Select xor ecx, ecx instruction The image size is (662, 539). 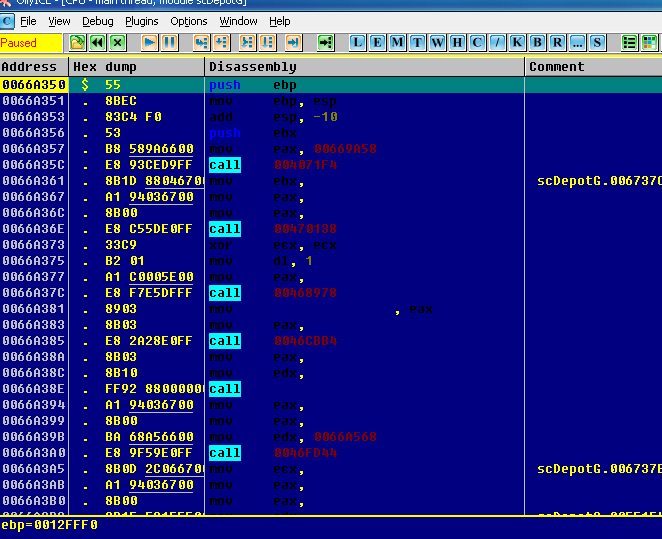tap(273, 245)
